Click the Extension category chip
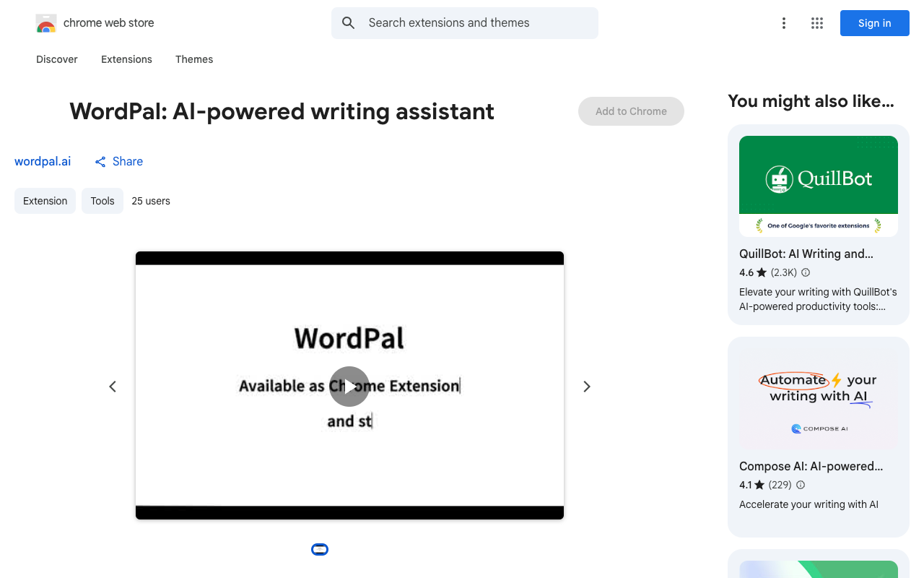 (x=45, y=201)
